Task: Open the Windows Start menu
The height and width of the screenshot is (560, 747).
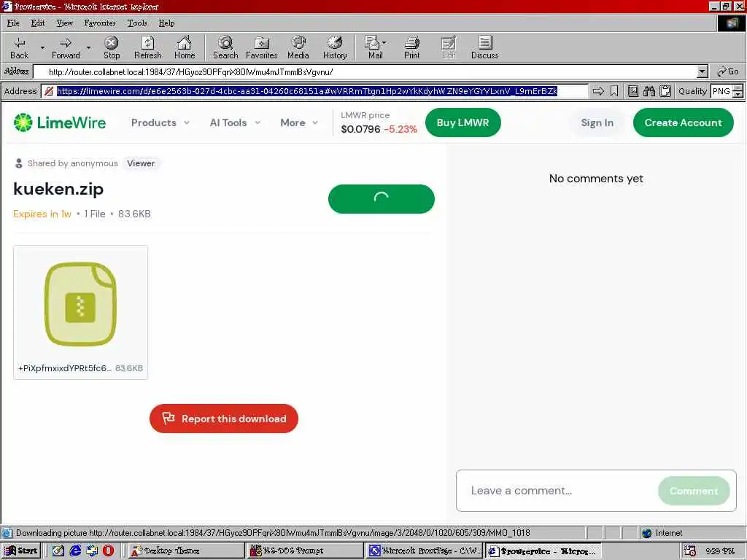Action: (20, 551)
